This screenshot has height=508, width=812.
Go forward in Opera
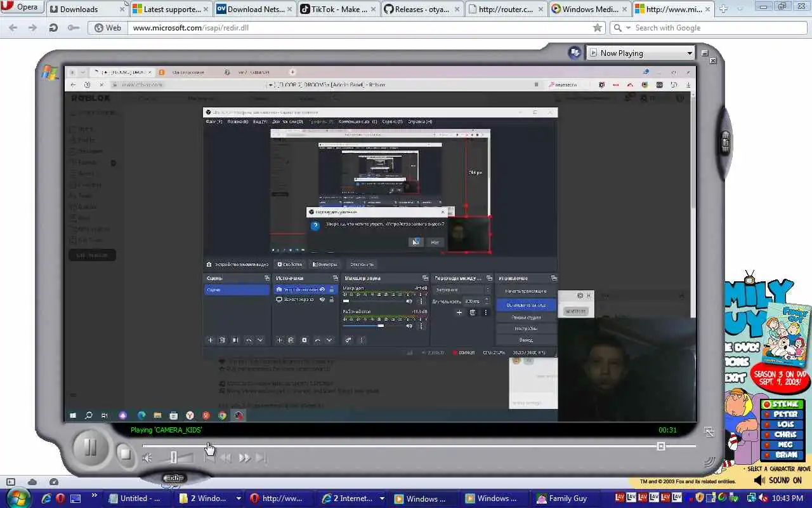[32, 28]
